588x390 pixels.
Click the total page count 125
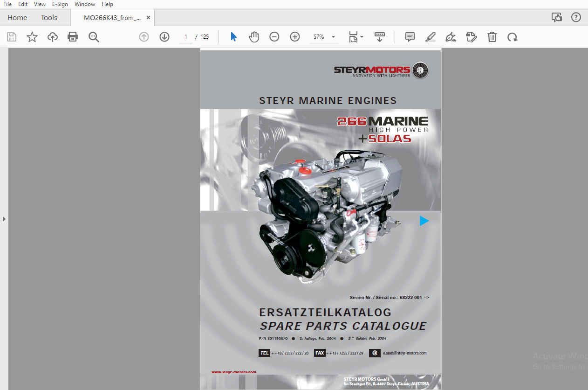click(205, 37)
